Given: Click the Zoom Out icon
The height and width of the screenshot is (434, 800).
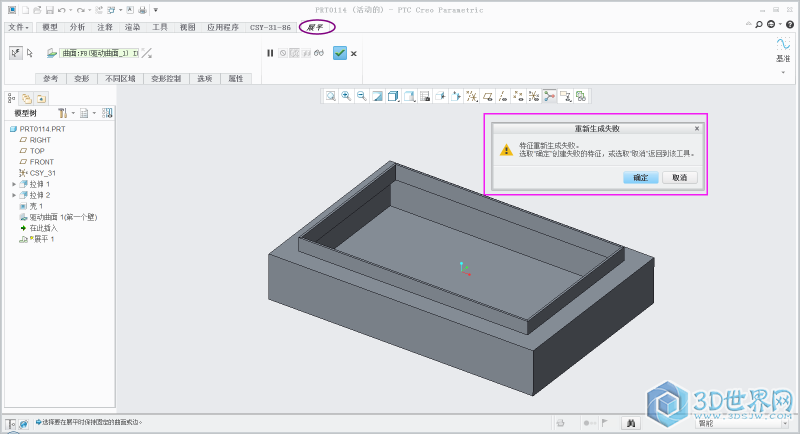Looking at the screenshot, I should [362, 96].
